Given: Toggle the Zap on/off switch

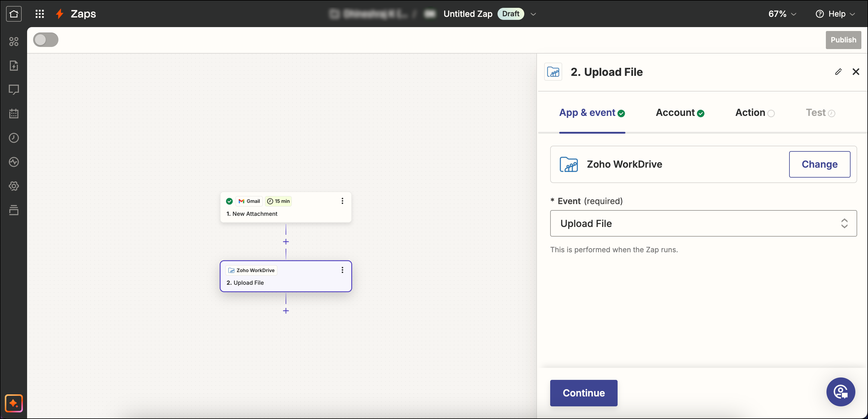Looking at the screenshot, I should click(x=46, y=40).
